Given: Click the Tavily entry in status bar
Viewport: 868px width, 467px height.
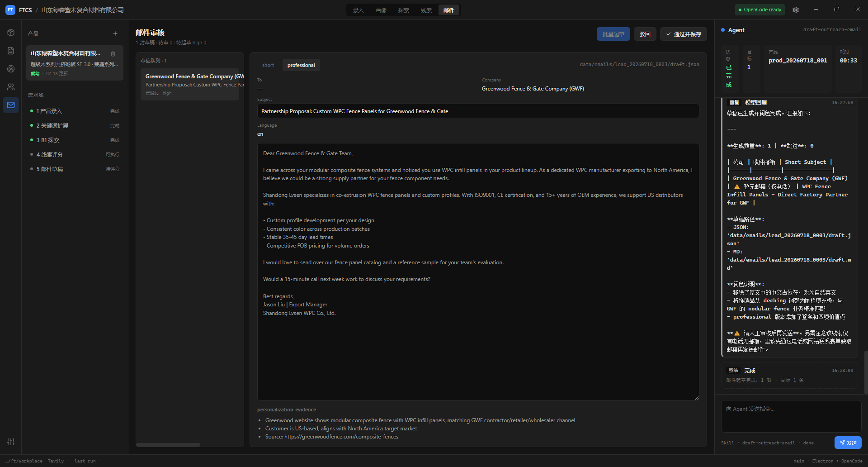Looking at the screenshot, I should 58,461.
